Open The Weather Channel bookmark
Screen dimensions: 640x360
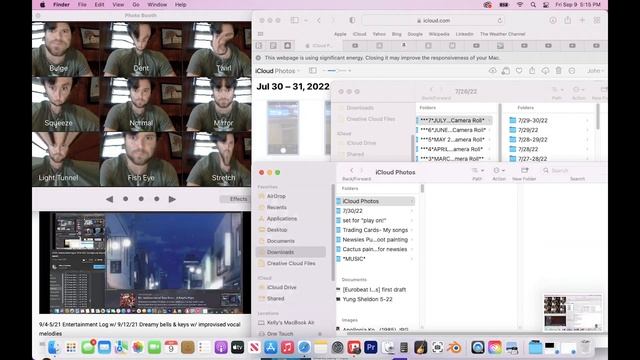tap(502, 34)
